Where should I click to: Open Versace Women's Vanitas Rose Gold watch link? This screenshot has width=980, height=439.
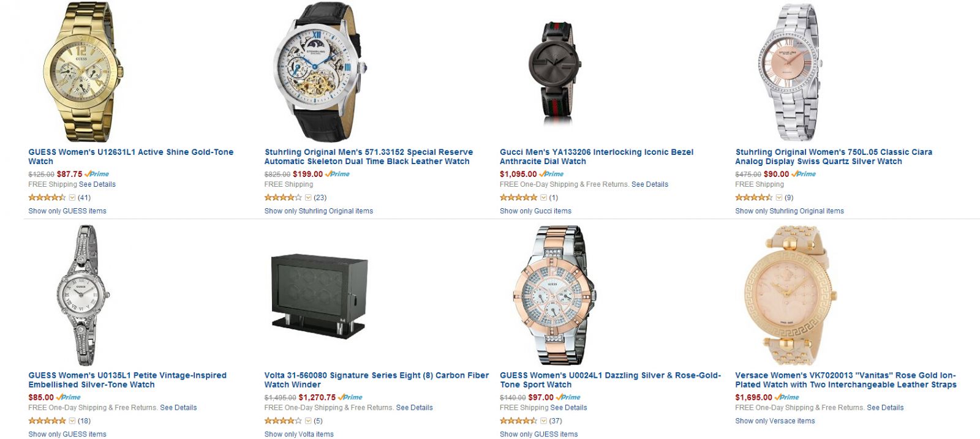pyautogui.click(x=846, y=380)
